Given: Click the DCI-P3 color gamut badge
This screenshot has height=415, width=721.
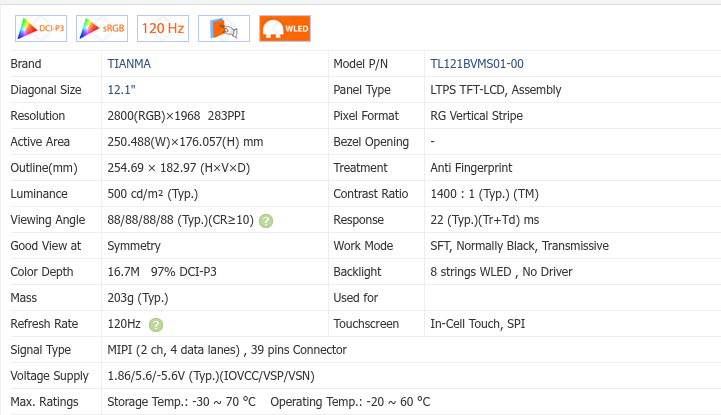Looking at the screenshot, I should click(x=40, y=29).
